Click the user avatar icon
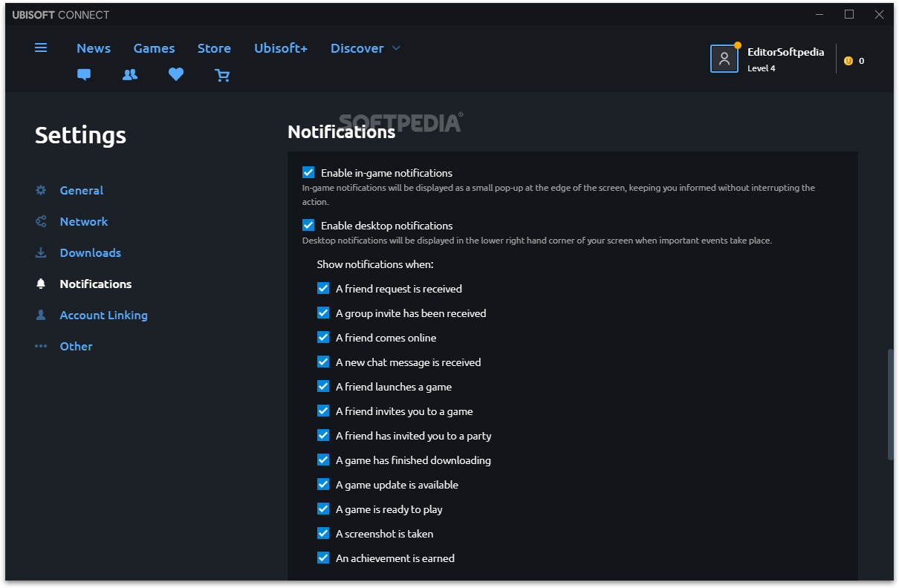The image size is (899, 588). coord(724,59)
